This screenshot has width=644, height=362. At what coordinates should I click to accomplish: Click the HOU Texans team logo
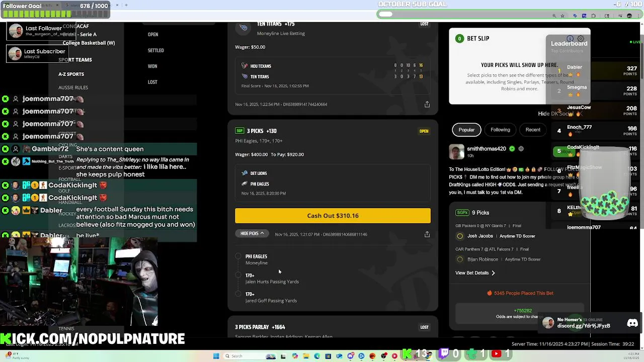[245, 66]
